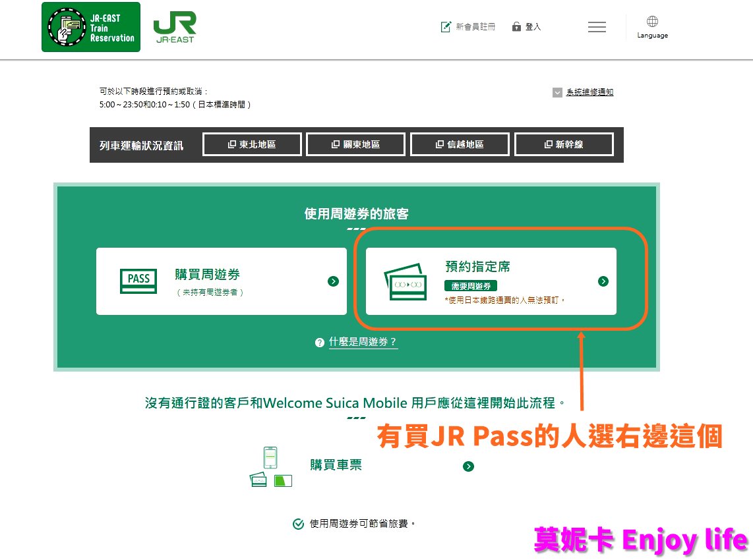Click the 需要周遊券 badge

pos(471,286)
